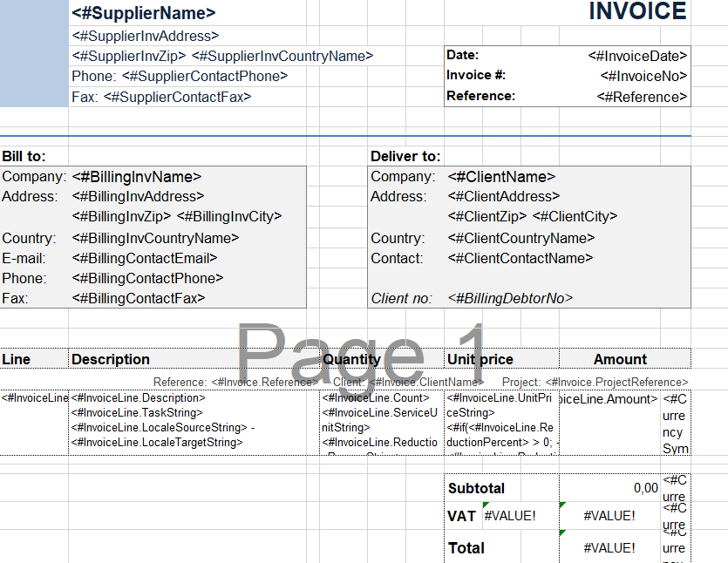Select the <#BillingContactFax> cell
This screenshot has width=728, height=563.
pyautogui.click(x=138, y=298)
